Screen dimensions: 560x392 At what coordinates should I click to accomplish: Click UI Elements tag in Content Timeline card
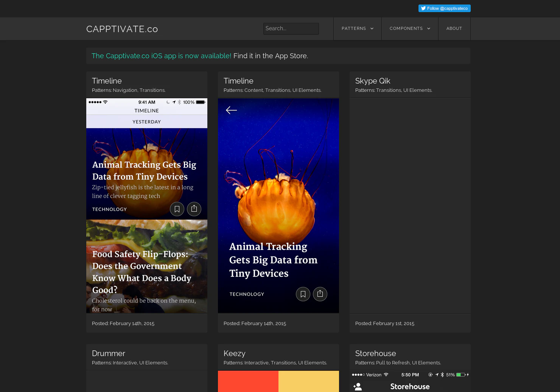click(x=306, y=90)
